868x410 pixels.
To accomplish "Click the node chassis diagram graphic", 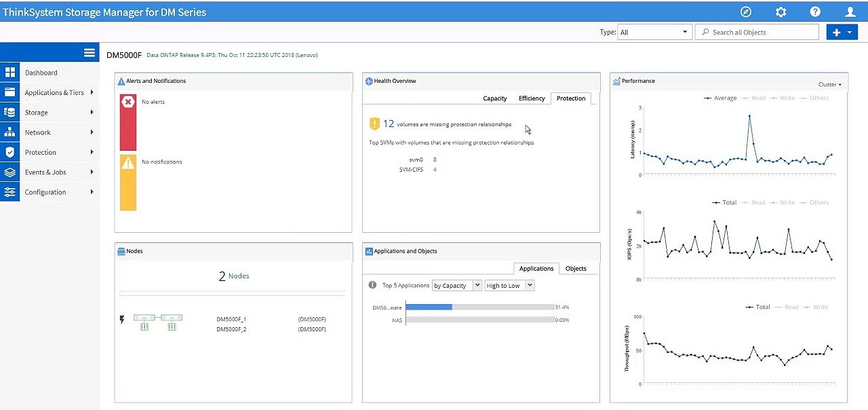I will tap(158, 322).
